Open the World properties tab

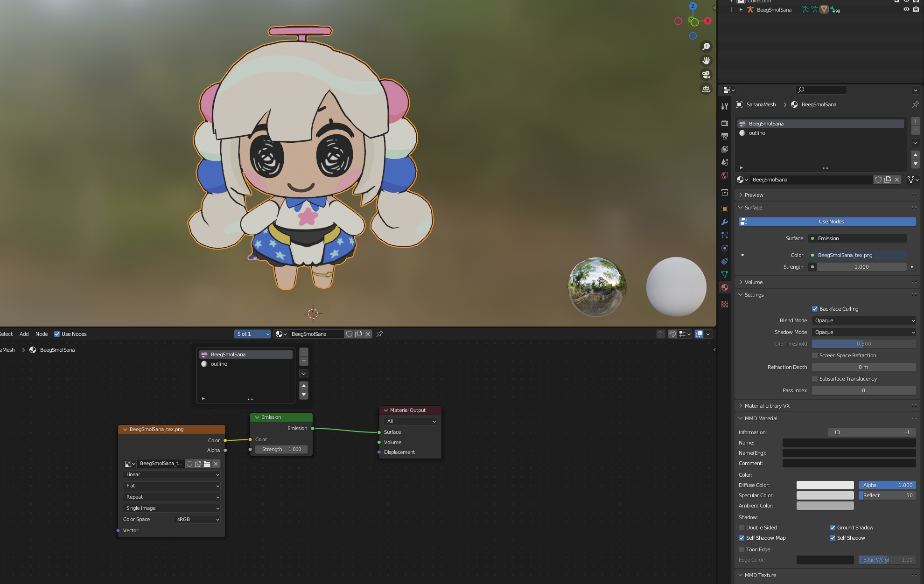(x=724, y=175)
